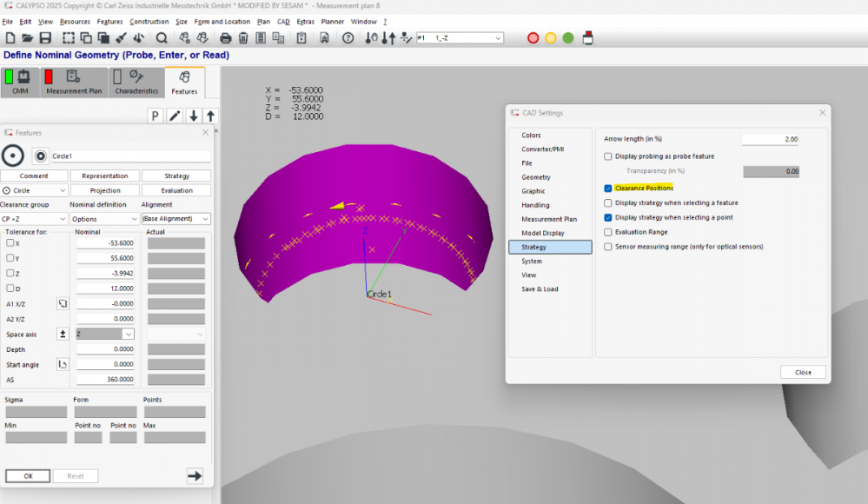This screenshot has height=504, width=868.
Task: Click the Save floppy disk icon
Action: [45, 38]
